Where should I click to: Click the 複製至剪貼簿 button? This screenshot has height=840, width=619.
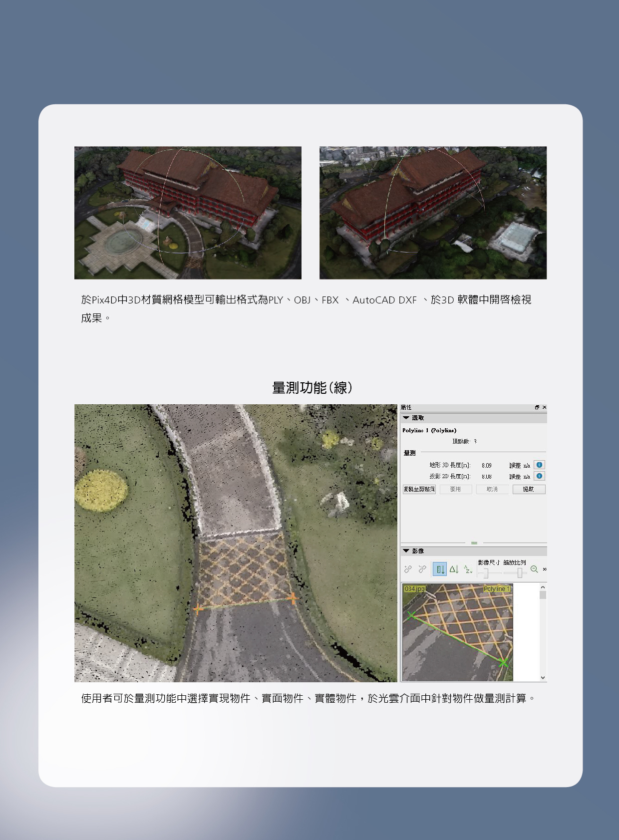[419, 489]
